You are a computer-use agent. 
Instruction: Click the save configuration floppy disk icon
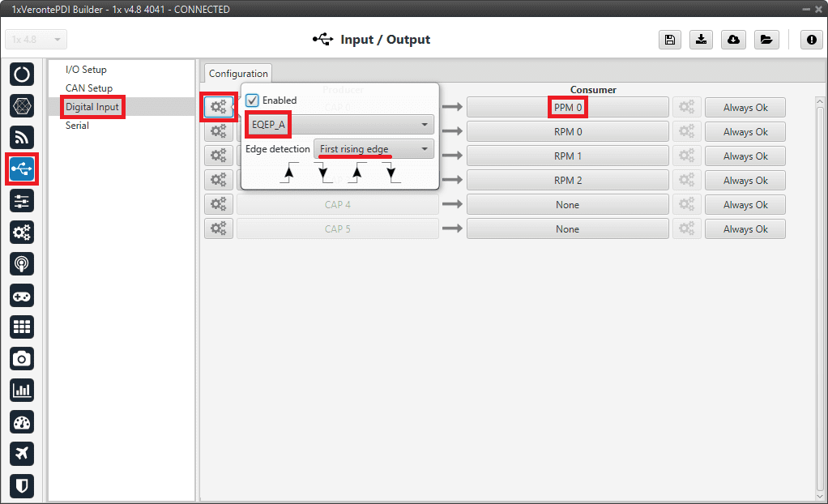[x=670, y=40]
